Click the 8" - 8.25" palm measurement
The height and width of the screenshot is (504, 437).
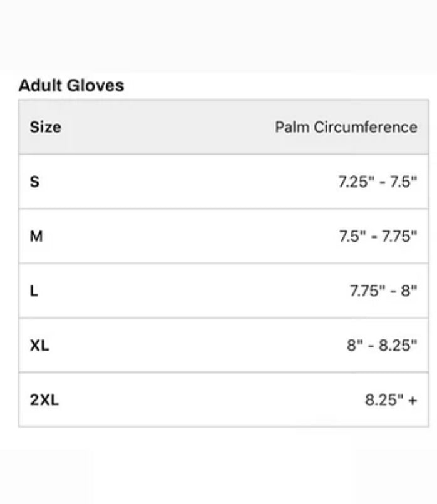(x=382, y=346)
